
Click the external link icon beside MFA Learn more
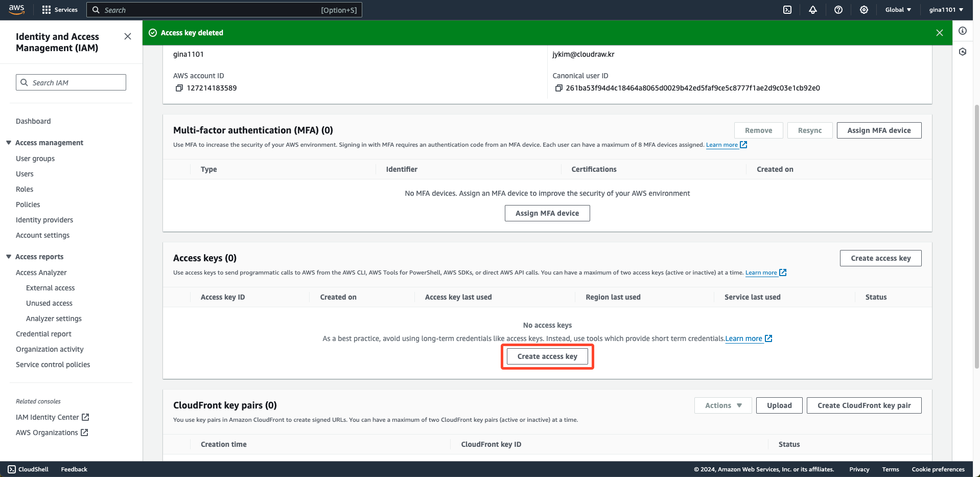pos(744,145)
